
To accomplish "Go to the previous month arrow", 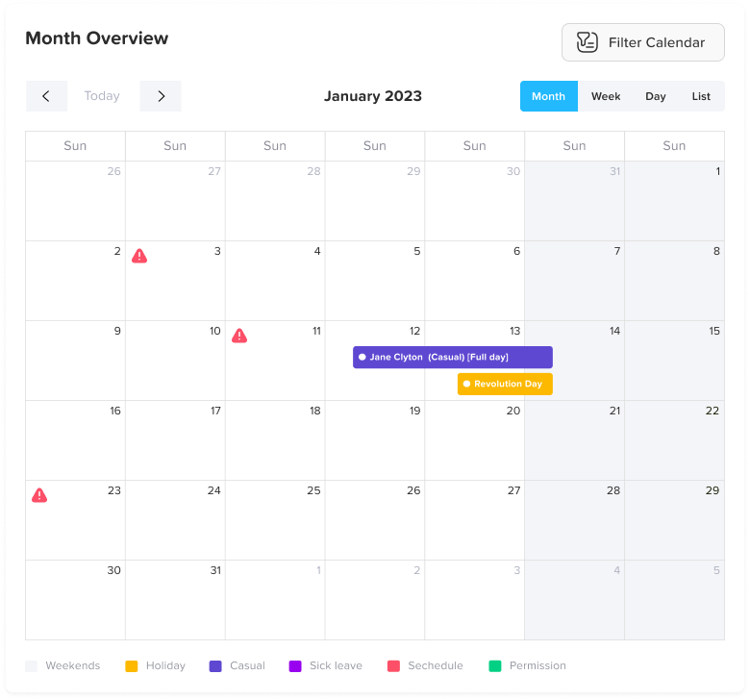I will click(x=46, y=96).
